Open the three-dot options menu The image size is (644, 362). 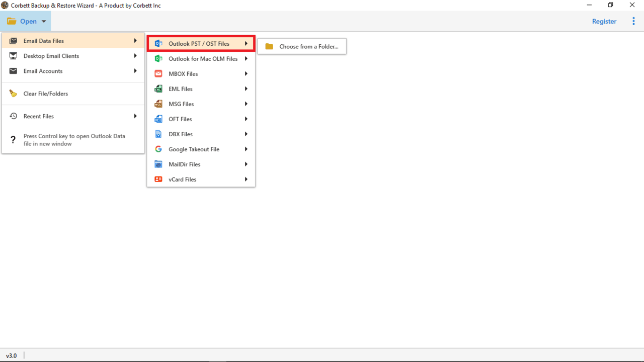coord(633,21)
